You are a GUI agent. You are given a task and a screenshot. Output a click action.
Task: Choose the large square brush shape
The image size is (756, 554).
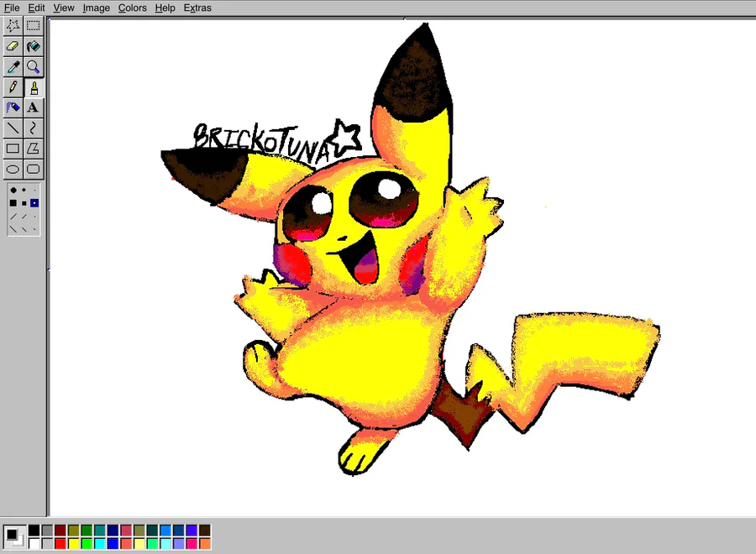pos(13,203)
